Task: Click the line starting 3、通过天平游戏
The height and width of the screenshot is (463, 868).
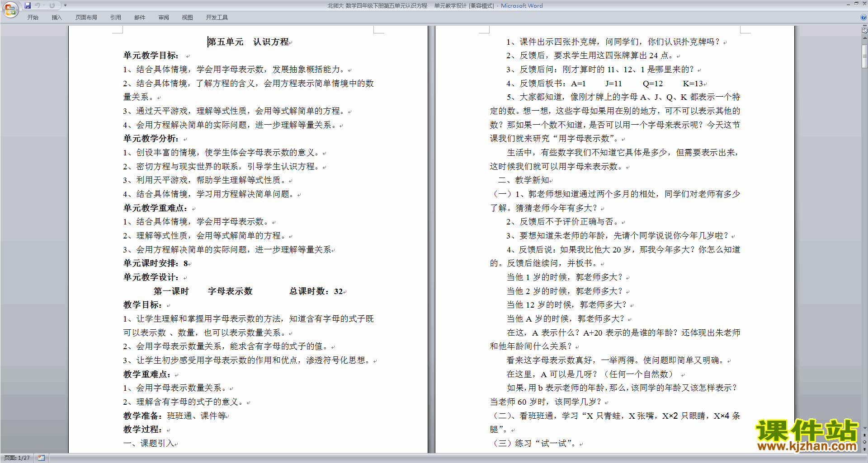Action: pos(235,111)
